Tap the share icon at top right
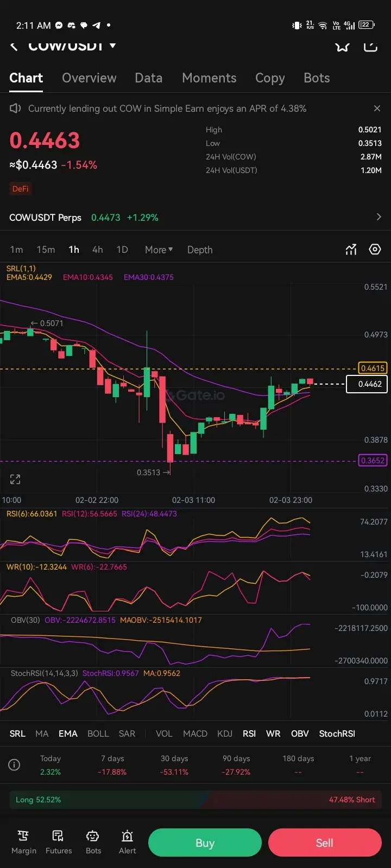 (370, 47)
